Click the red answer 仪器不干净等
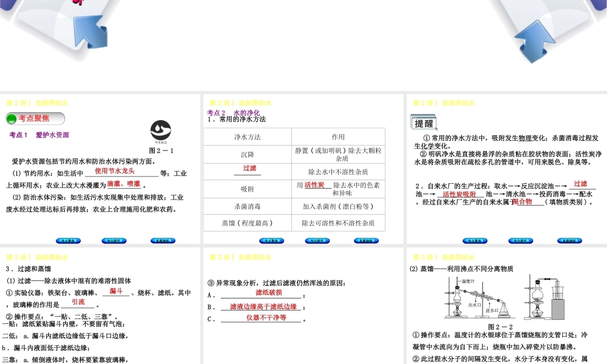 pos(266,317)
